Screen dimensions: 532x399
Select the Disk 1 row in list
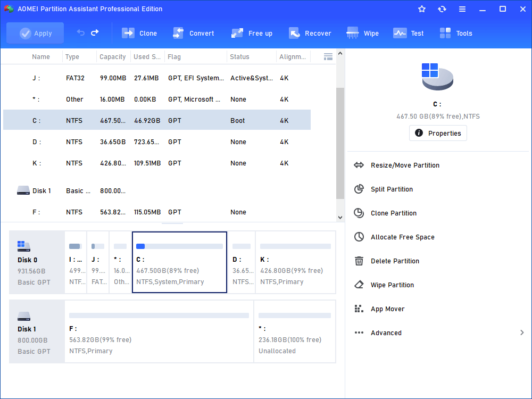pos(157,190)
